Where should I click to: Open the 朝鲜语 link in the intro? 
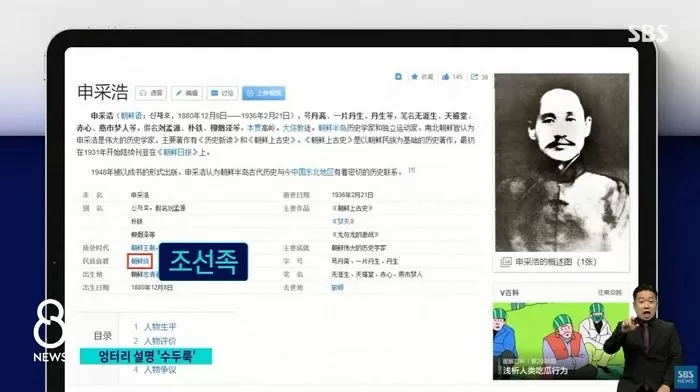[131, 116]
